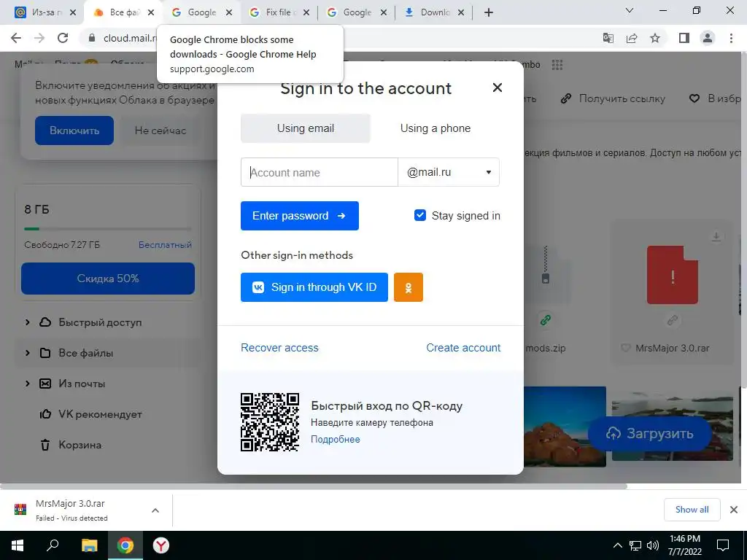Click the Быстрый доступ cloud icon
The image size is (747, 560).
click(45, 322)
